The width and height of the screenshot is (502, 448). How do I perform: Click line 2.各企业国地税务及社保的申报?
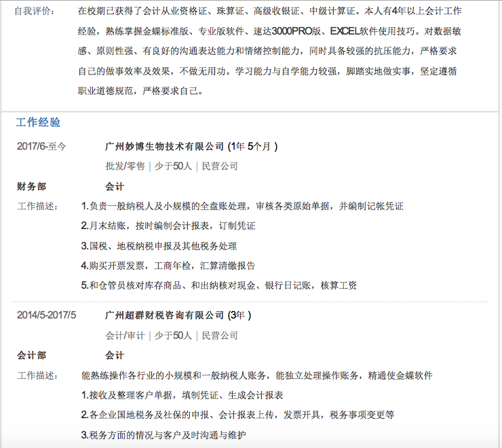237,415
